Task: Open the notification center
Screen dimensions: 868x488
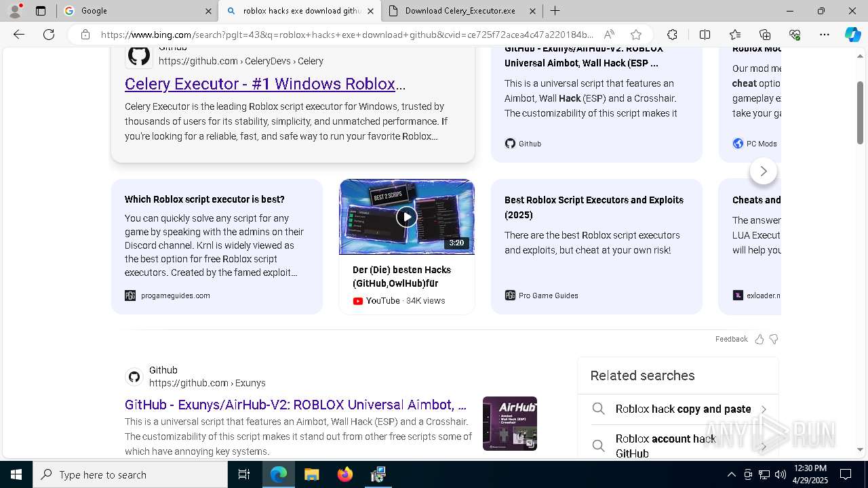Action: pos(846,474)
